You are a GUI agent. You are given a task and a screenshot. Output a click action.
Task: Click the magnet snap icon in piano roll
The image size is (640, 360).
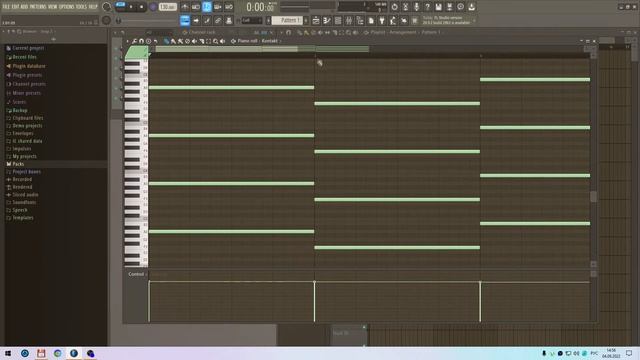pos(141,41)
